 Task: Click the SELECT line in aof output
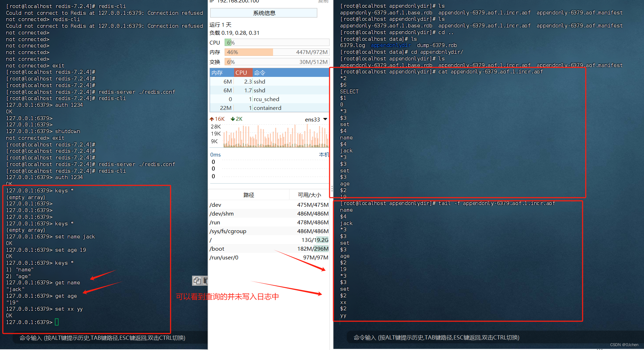point(349,92)
